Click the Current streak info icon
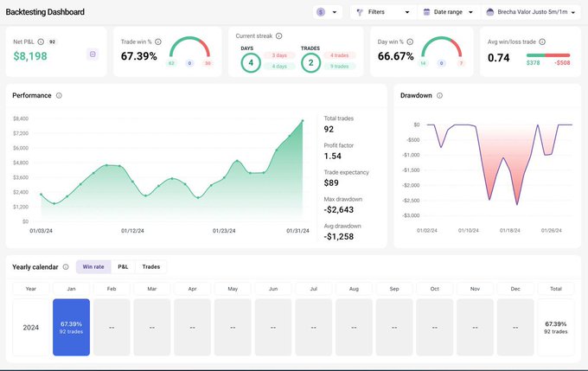 point(279,36)
